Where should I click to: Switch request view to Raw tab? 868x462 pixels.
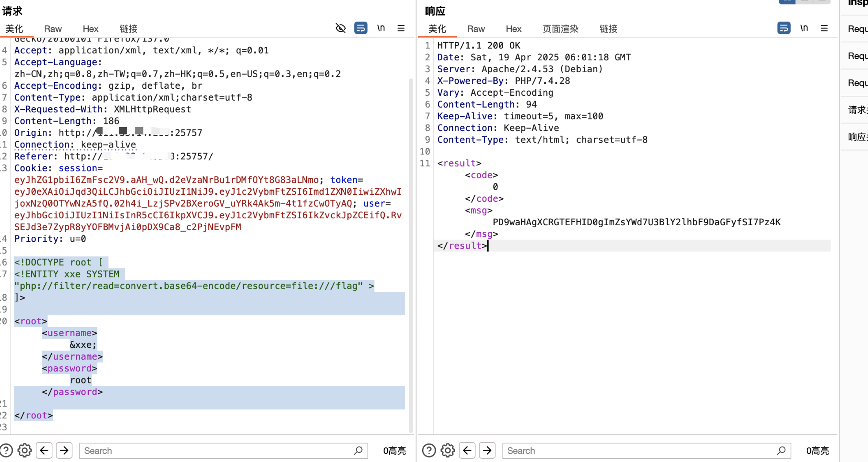pos(53,29)
